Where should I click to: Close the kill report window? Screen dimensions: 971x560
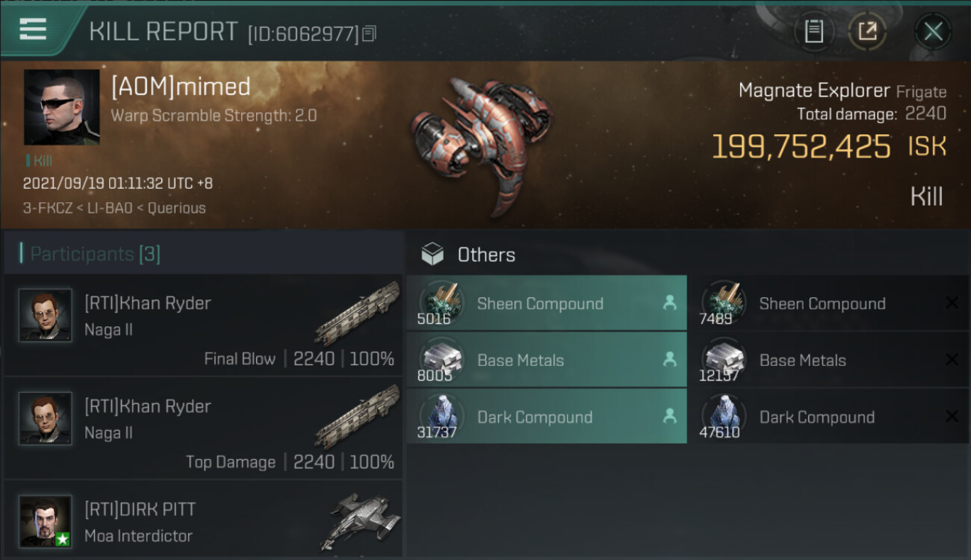click(933, 31)
